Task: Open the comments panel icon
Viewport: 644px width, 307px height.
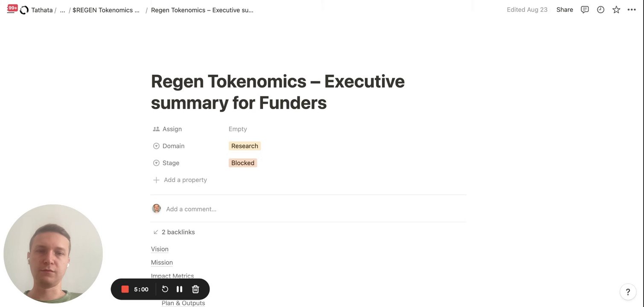Action: click(x=585, y=10)
